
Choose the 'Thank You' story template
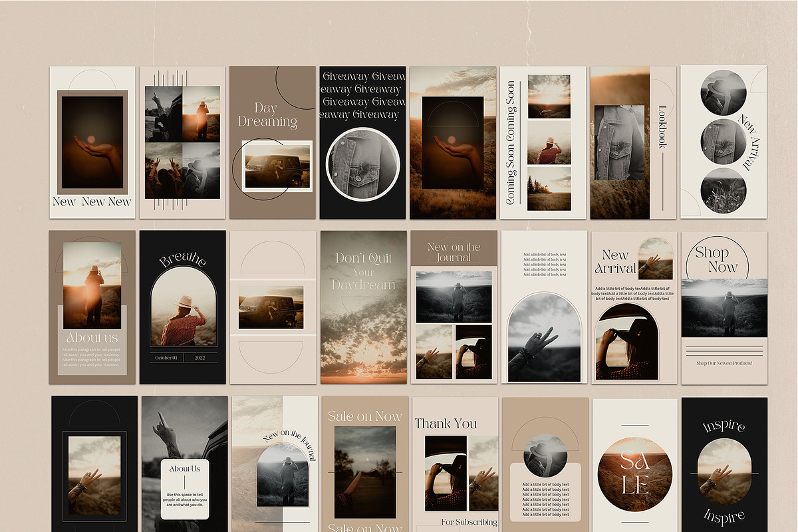pos(456,465)
